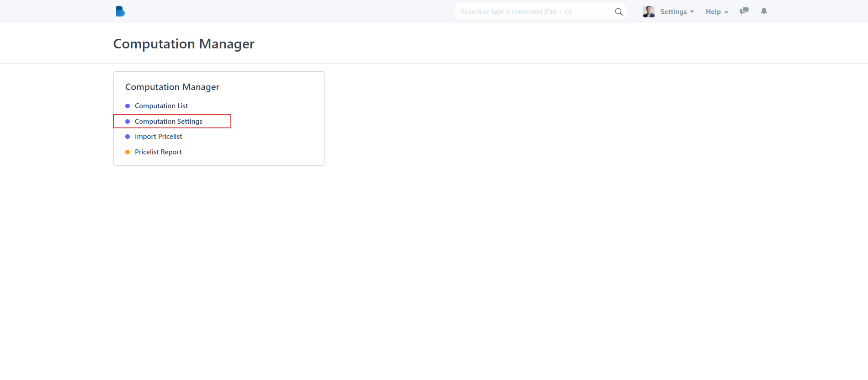Go to Import Pricelist
The width and height of the screenshot is (868, 380).
158,137
